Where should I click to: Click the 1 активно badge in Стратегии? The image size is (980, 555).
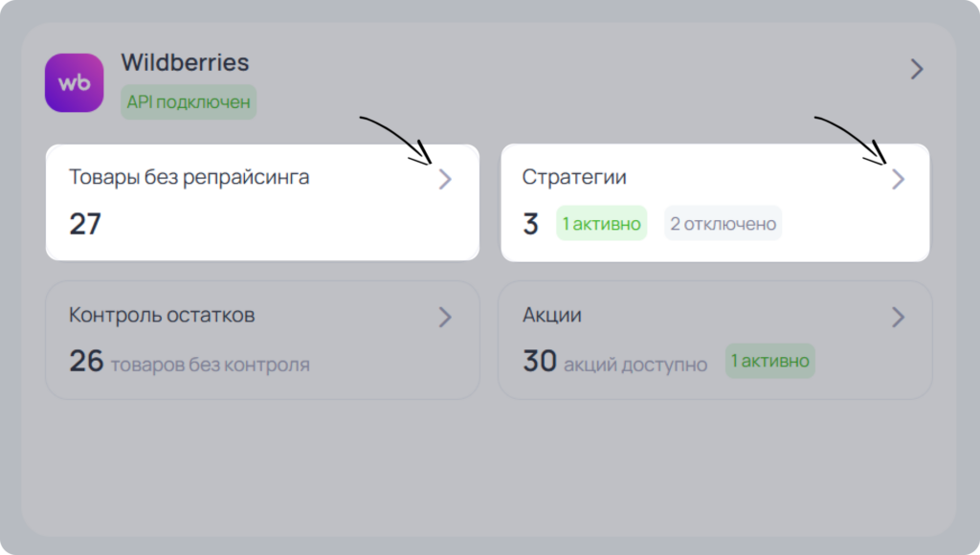pos(601,223)
